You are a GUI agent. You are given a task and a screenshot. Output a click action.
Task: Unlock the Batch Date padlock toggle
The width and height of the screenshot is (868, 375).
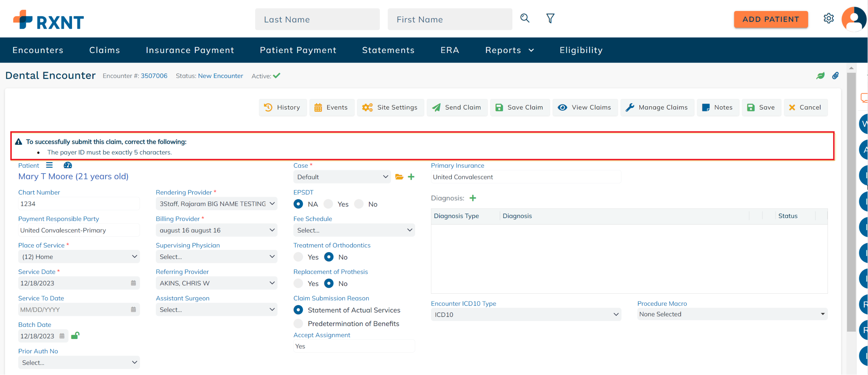coord(75,336)
